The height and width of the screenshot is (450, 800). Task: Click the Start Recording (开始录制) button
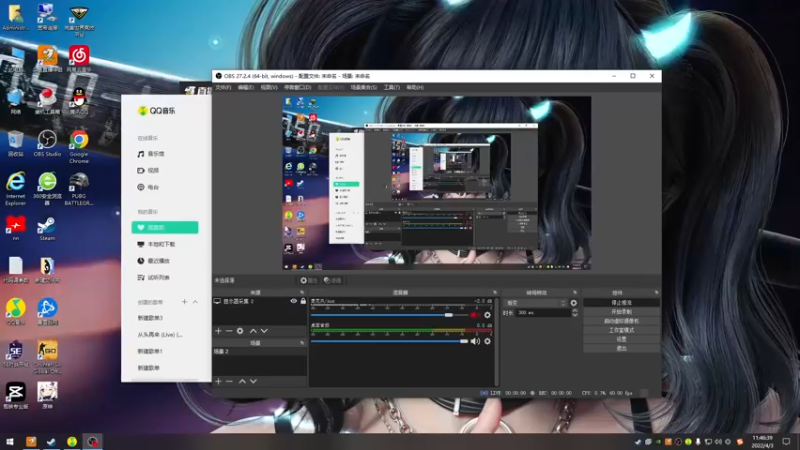pos(621,312)
